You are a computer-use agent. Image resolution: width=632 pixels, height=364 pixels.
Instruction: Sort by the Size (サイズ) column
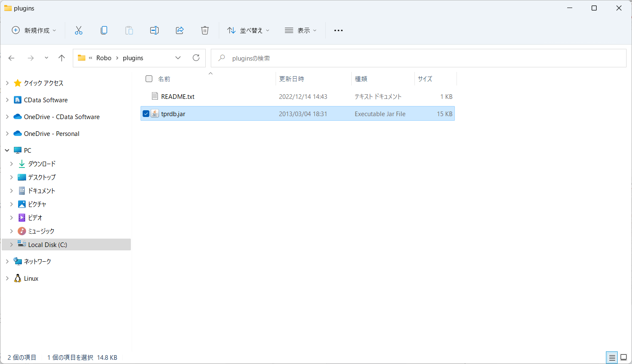coord(425,79)
